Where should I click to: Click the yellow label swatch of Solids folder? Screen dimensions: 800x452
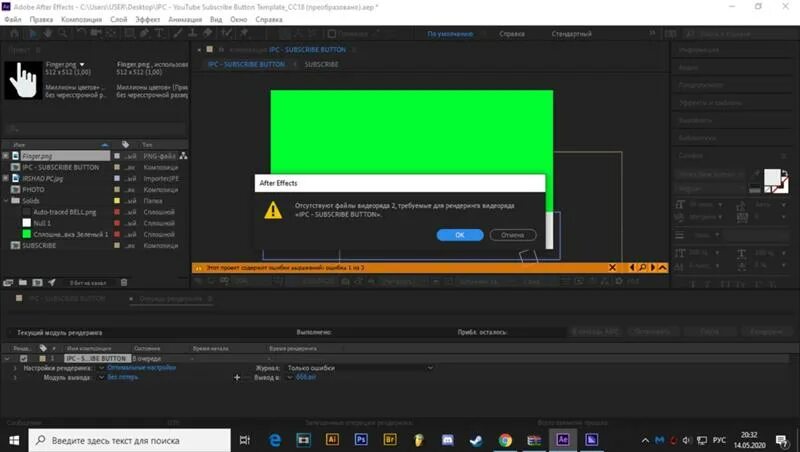[x=117, y=201]
